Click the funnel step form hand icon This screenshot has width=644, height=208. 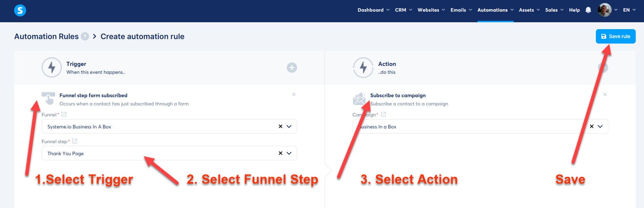tap(48, 98)
